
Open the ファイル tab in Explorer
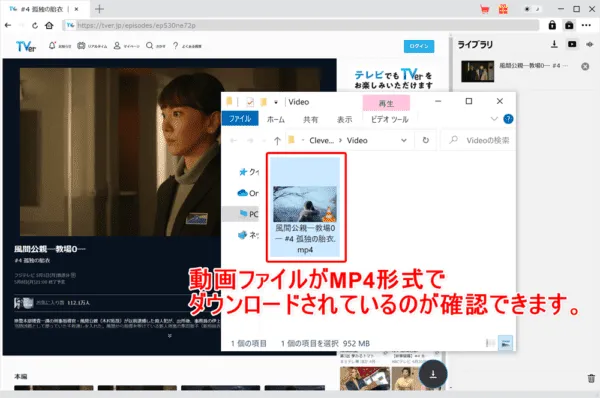click(x=240, y=119)
